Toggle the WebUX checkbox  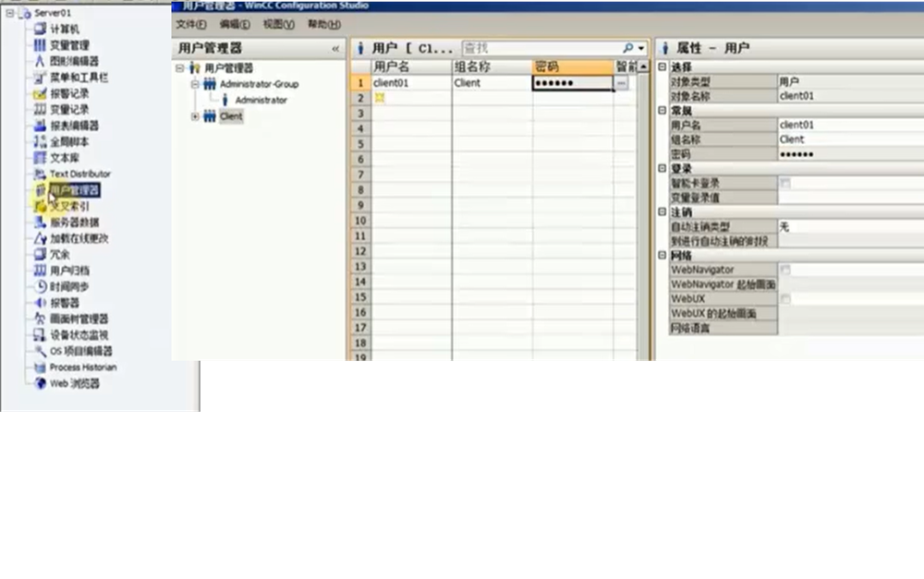click(x=785, y=299)
